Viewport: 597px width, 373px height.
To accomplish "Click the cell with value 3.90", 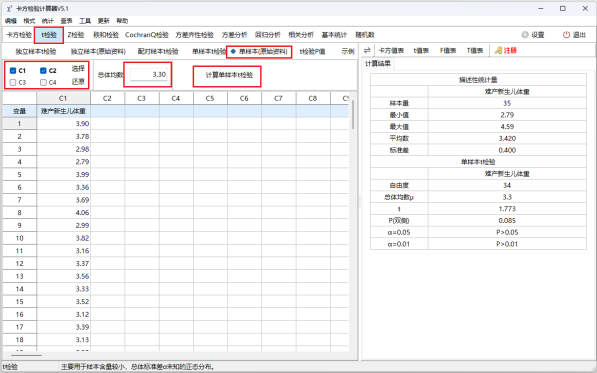I will tap(63, 124).
